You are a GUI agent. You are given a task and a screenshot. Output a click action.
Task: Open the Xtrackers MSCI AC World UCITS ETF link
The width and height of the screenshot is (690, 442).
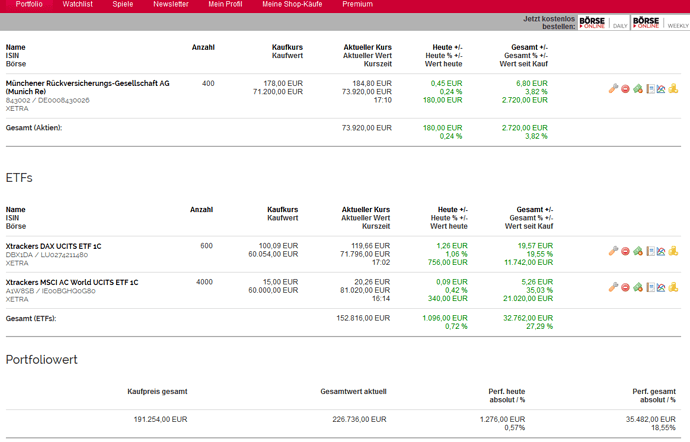(72, 282)
